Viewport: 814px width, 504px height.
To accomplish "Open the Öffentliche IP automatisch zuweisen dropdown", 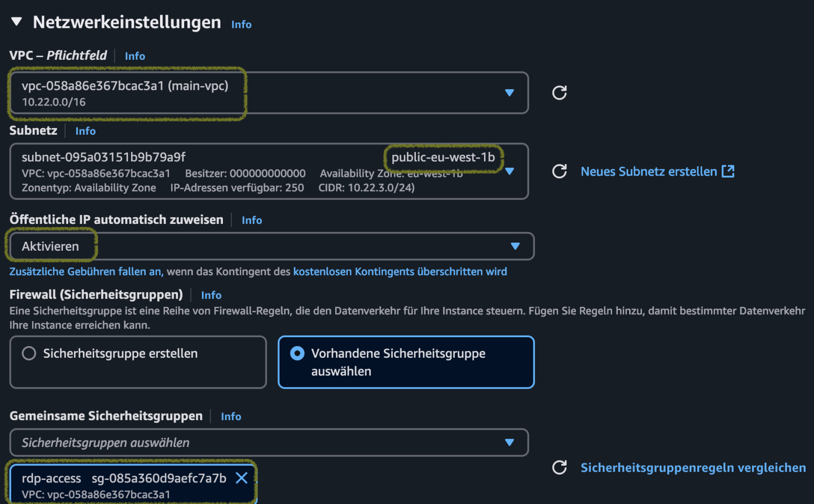I will 516,246.
